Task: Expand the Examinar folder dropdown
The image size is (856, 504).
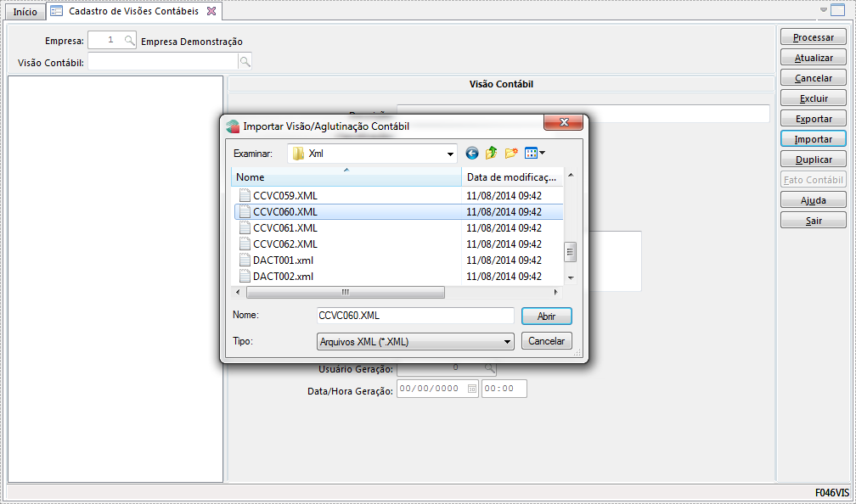Action: click(450, 154)
